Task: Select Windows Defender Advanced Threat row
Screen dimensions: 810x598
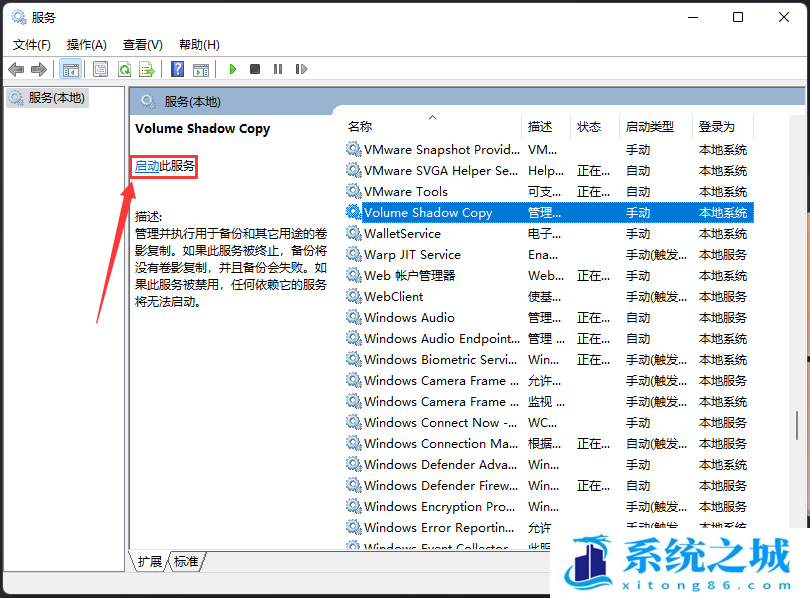Action: tap(549, 464)
